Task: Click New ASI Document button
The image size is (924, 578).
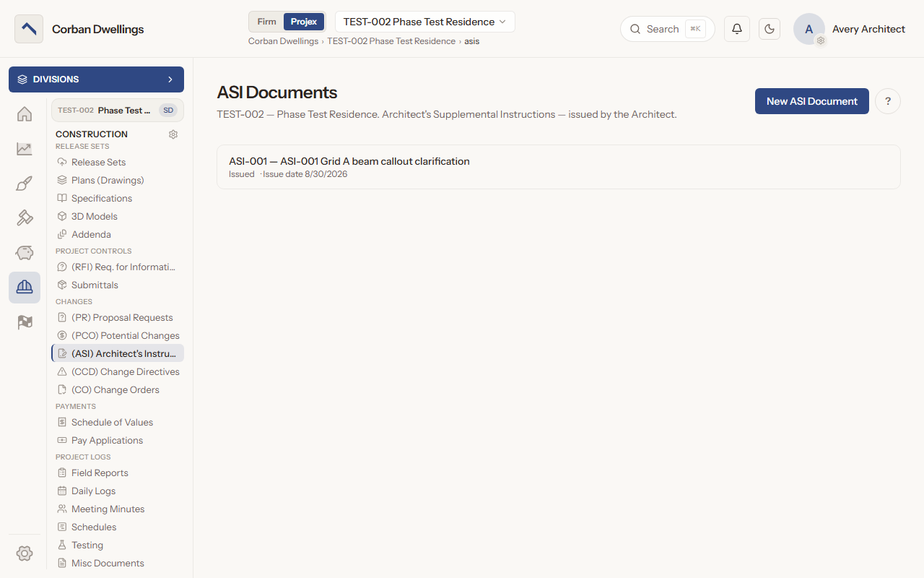Action: coord(812,101)
